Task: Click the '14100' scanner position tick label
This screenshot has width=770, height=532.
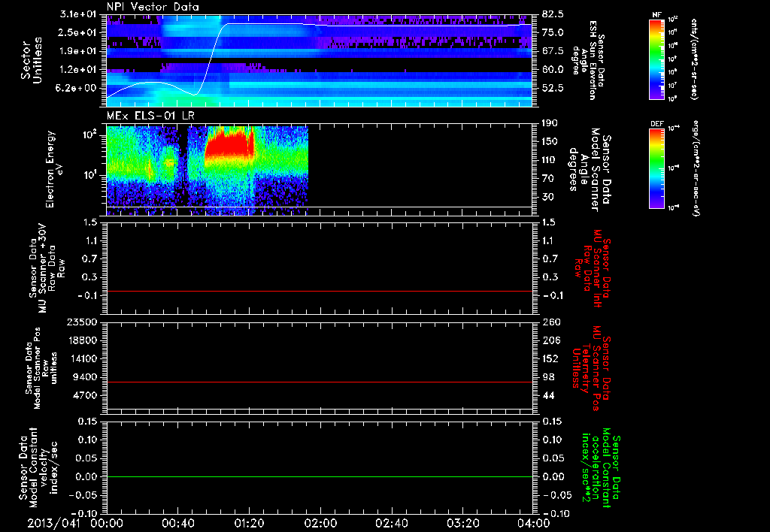Action: [83, 358]
